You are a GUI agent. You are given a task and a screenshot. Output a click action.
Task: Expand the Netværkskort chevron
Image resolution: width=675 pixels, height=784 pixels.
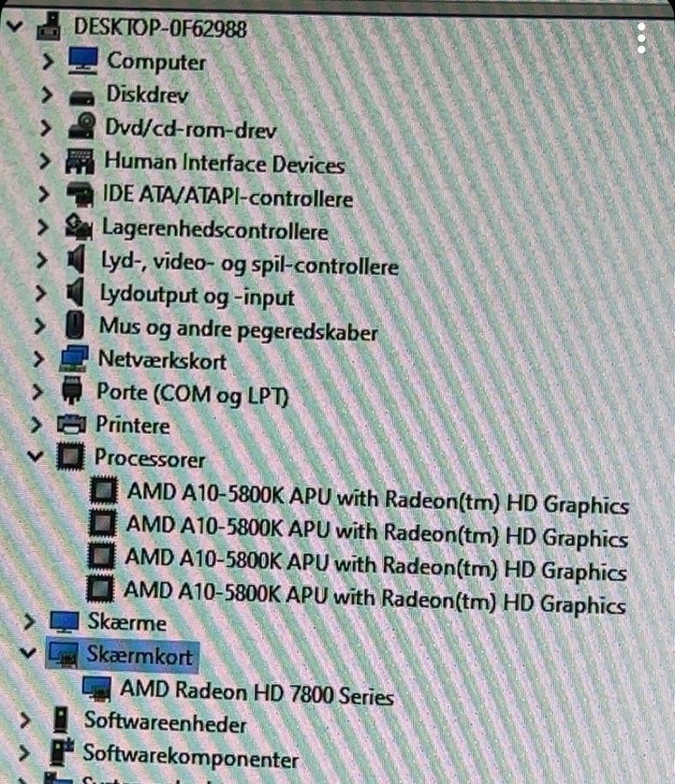pyautogui.click(x=38, y=358)
